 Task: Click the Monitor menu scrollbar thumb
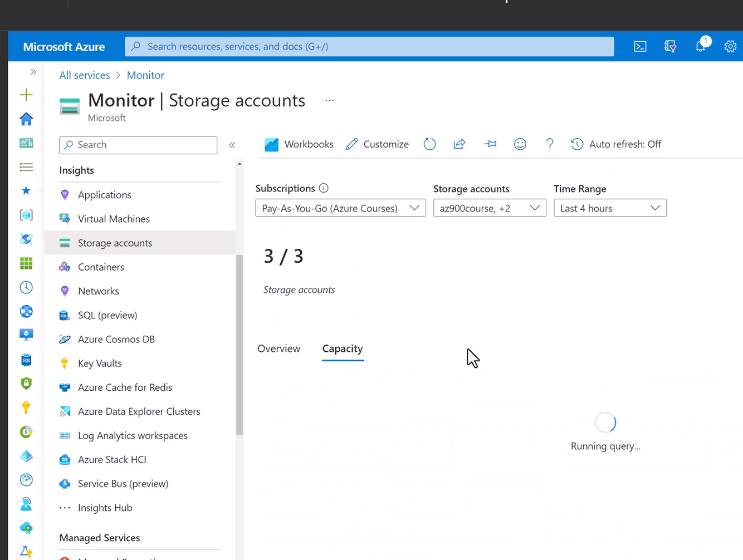[239, 345]
